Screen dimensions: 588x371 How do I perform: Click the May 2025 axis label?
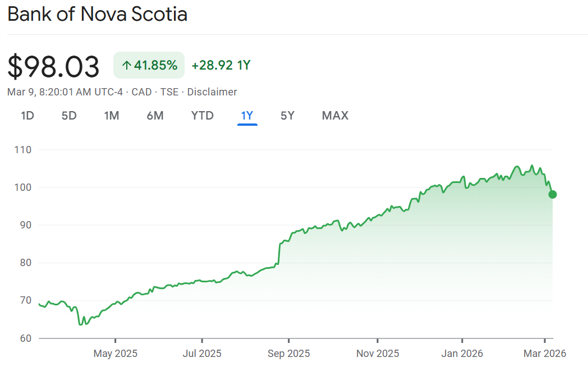pyautogui.click(x=115, y=354)
